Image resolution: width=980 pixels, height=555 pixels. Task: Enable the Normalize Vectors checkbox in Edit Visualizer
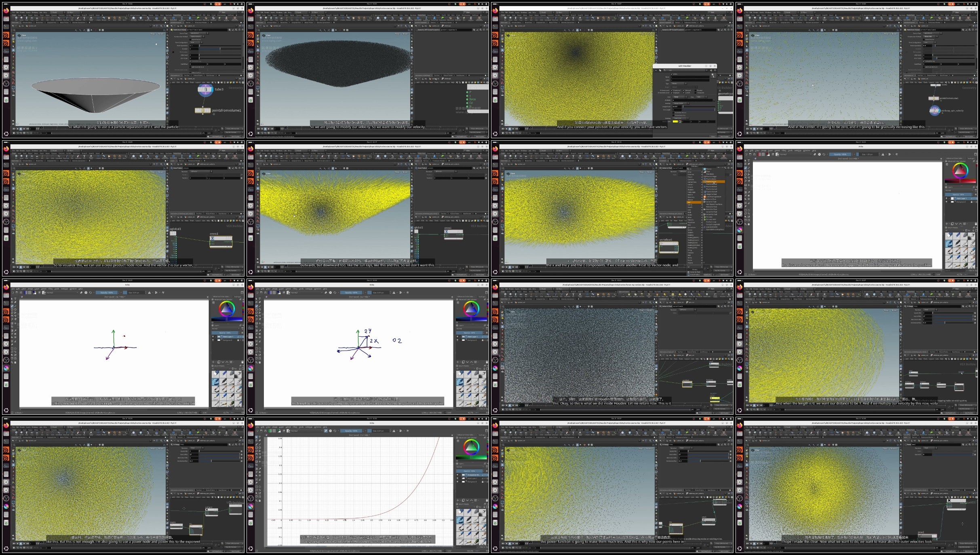click(673, 113)
